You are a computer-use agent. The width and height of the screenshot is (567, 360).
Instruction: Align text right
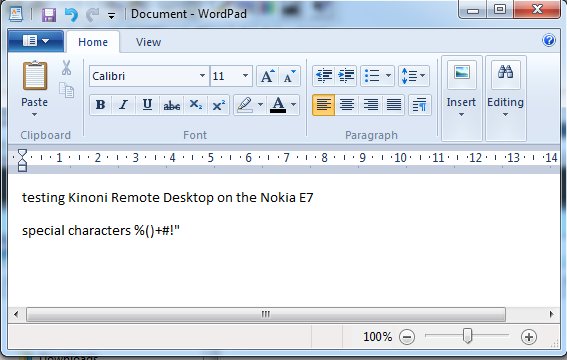coord(370,105)
